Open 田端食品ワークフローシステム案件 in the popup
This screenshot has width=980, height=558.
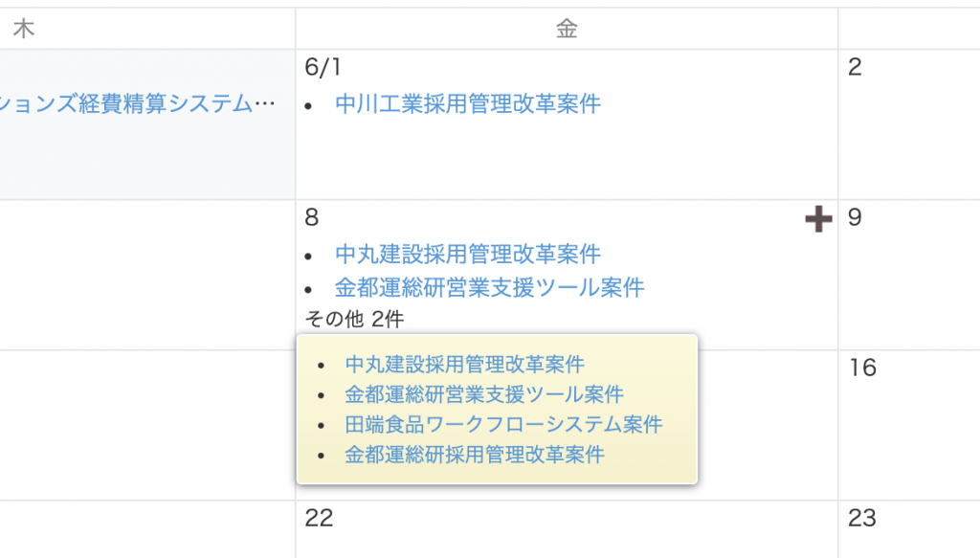pos(503,424)
